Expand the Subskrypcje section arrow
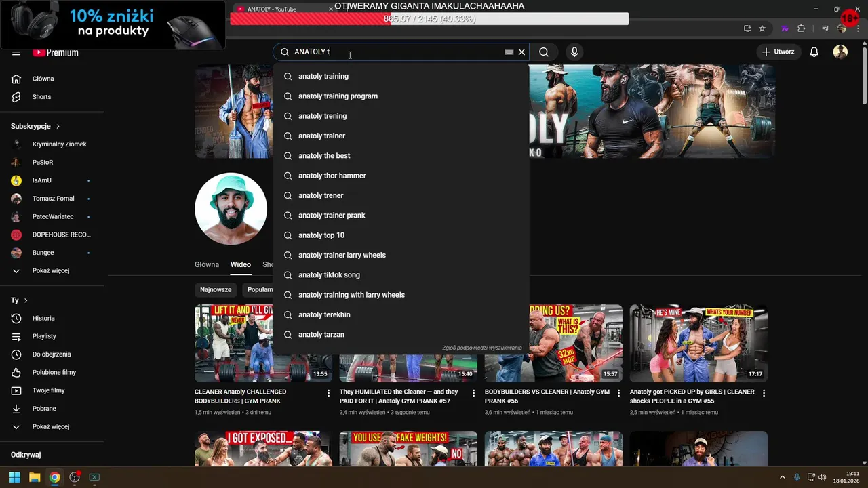The width and height of the screenshot is (868, 488). [x=58, y=127]
